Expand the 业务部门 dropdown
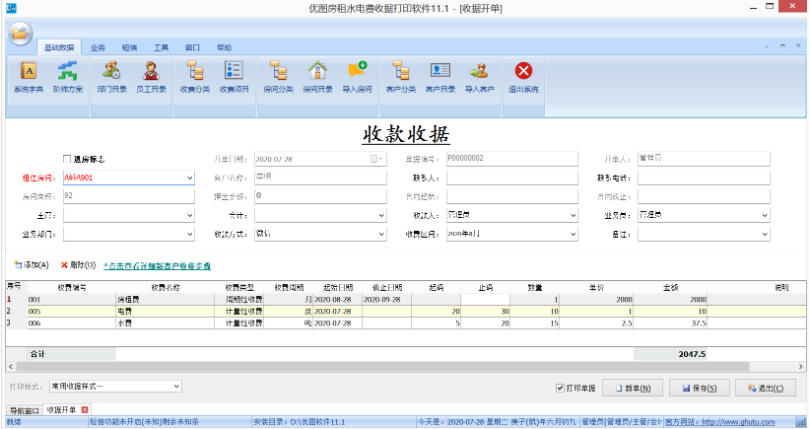 point(190,234)
